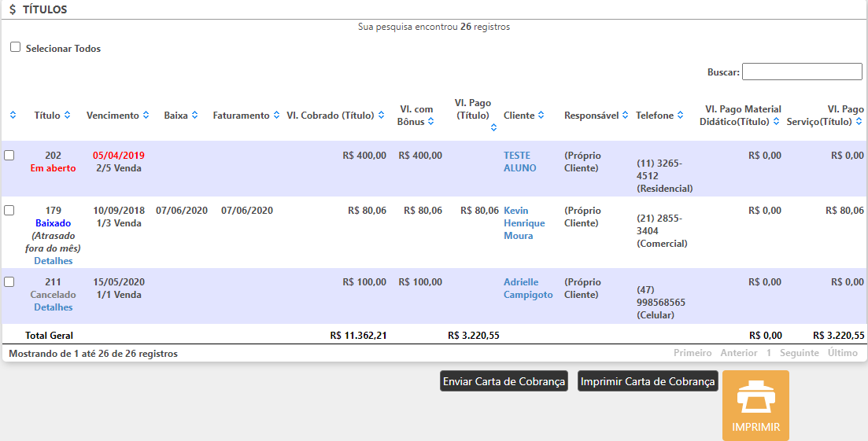868x441 pixels.
Task: Select the checkbox for título 211
Action: tap(9, 282)
